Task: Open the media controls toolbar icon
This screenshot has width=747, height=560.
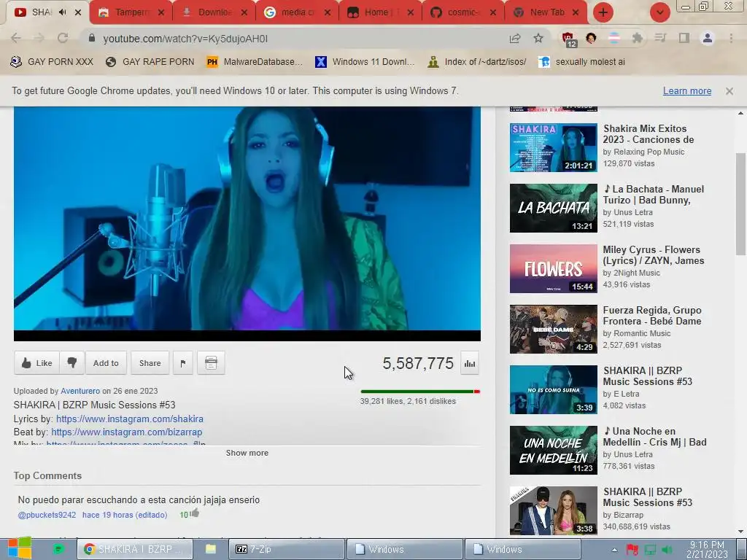Action: [x=660, y=38]
